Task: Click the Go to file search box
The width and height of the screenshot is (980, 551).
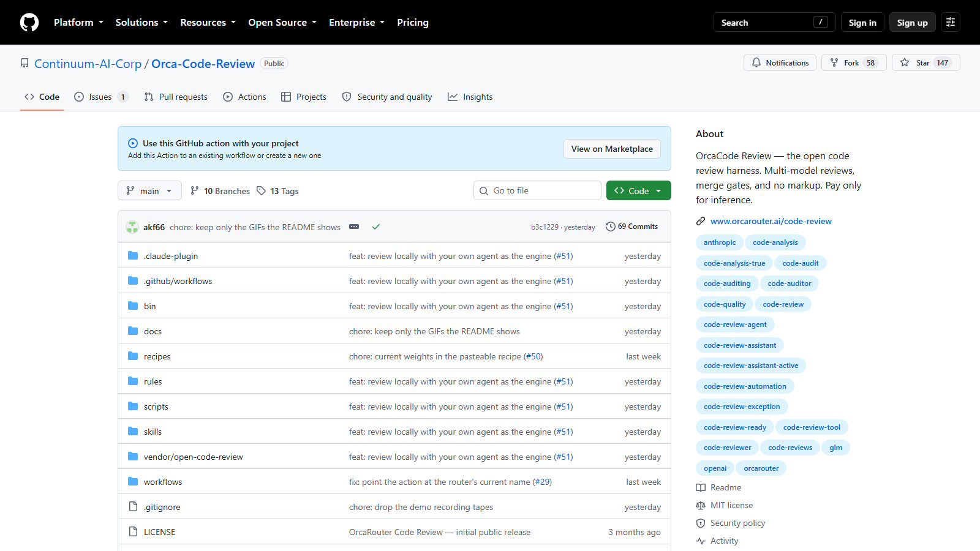Action: coord(537,191)
